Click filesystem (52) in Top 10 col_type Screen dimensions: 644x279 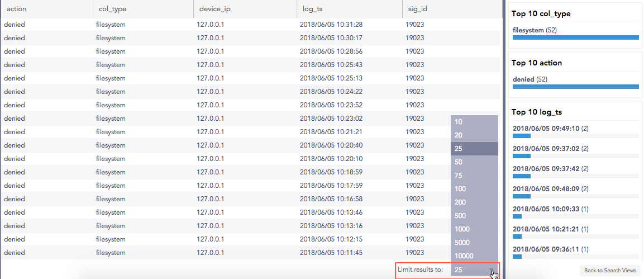click(535, 30)
